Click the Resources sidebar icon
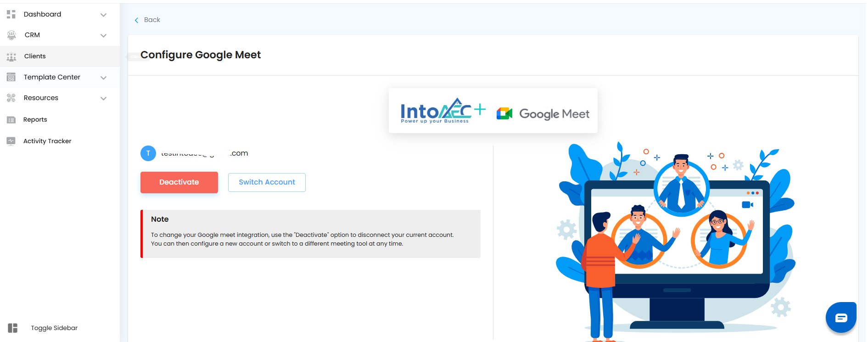Viewport: 868px width, 342px height. click(x=11, y=98)
